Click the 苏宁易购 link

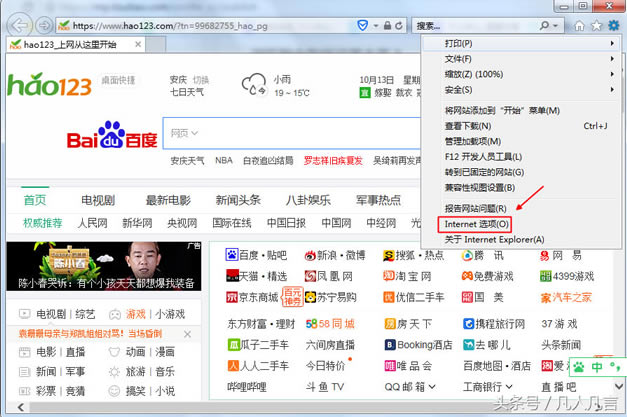[x=330, y=297]
